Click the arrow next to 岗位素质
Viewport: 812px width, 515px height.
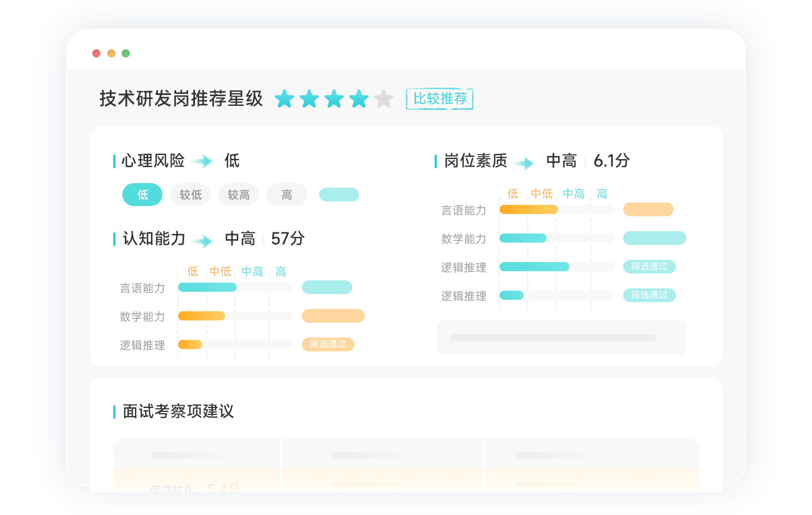tap(524, 164)
